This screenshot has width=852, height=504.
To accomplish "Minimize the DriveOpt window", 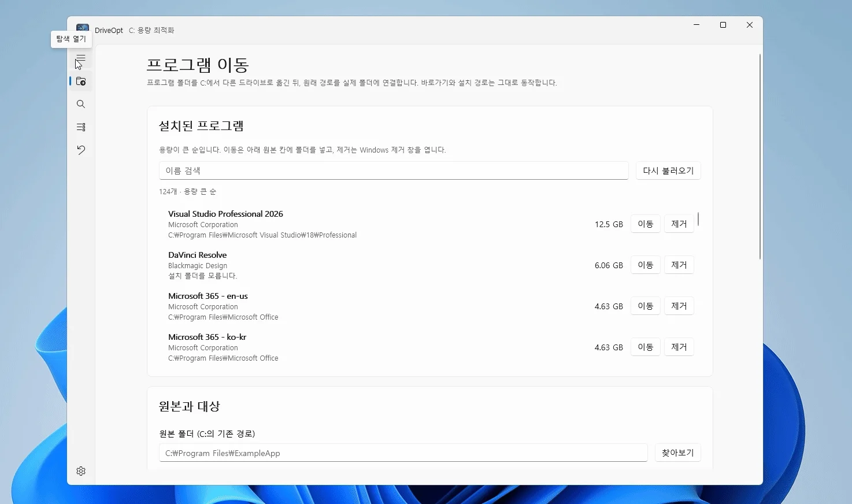I will point(697,25).
